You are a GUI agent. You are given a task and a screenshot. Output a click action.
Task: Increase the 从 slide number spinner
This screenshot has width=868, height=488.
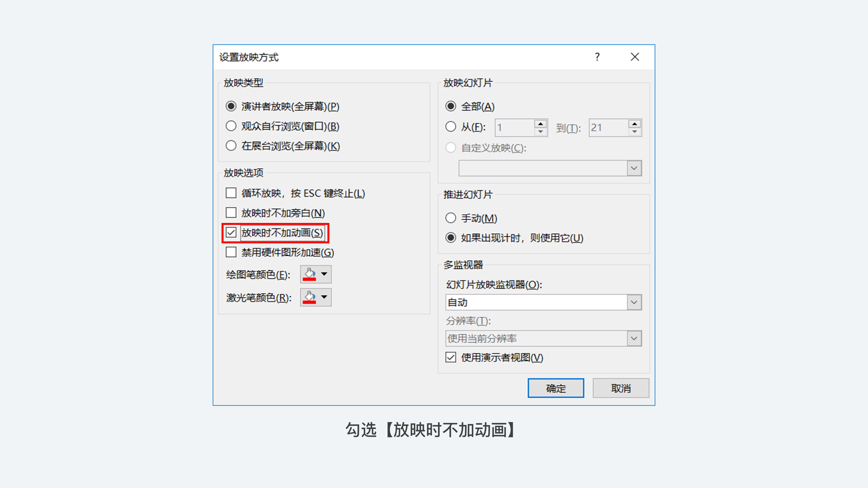pos(541,124)
